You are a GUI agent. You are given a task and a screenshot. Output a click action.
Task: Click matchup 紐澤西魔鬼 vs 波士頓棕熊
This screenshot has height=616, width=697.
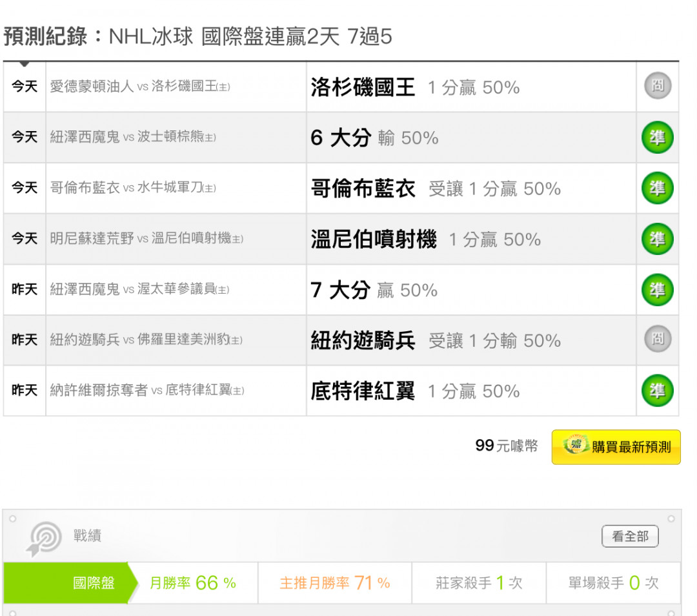(x=133, y=136)
